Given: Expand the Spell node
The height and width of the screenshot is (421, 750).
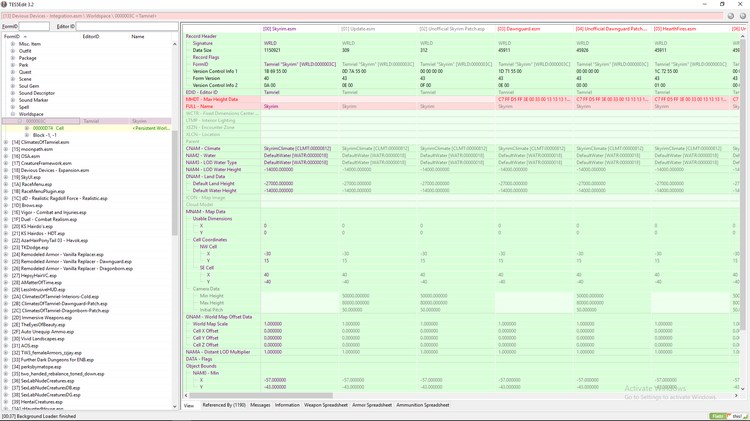Looking at the screenshot, I should click(13, 107).
